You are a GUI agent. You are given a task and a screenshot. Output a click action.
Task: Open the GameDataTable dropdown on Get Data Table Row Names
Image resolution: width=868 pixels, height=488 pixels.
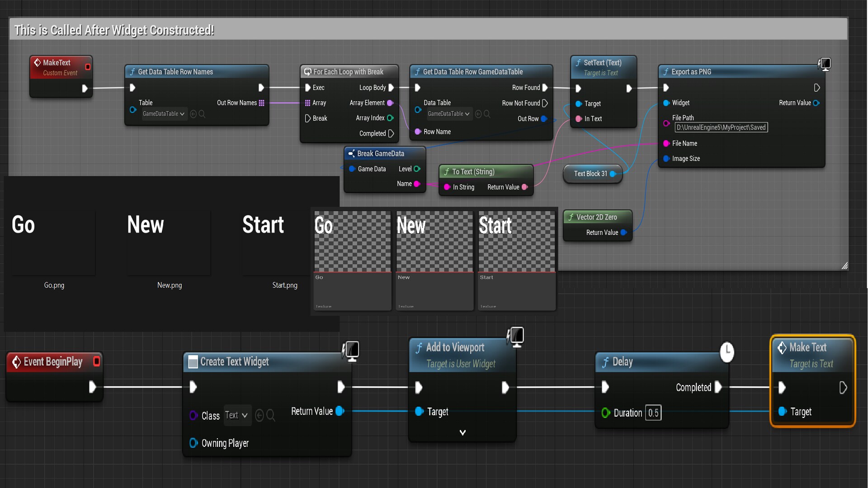pos(164,114)
